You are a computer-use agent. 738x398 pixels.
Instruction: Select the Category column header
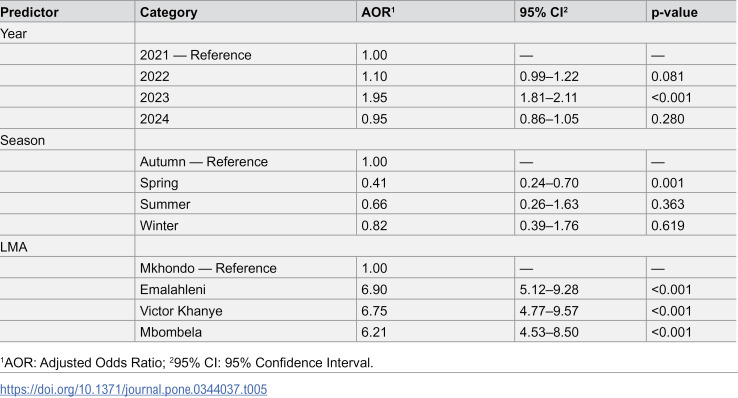coord(168,12)
